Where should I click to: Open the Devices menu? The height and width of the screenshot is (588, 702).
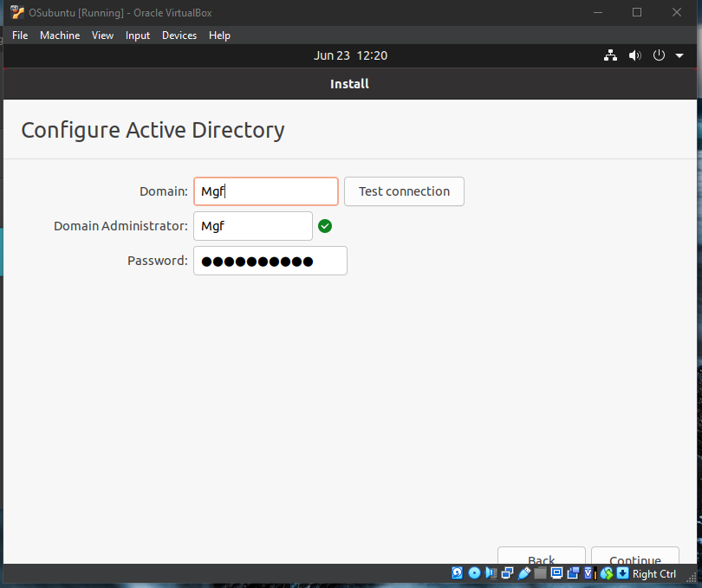point(179,36)
